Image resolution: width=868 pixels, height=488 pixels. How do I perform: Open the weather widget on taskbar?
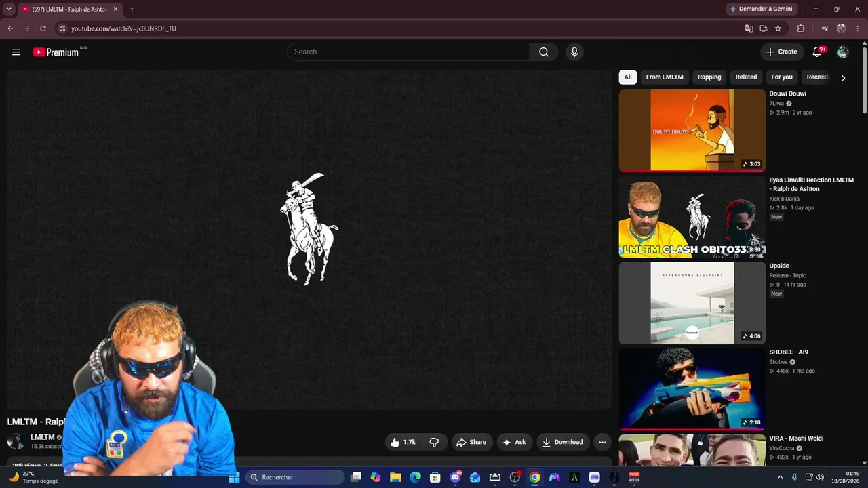point(33,477)
